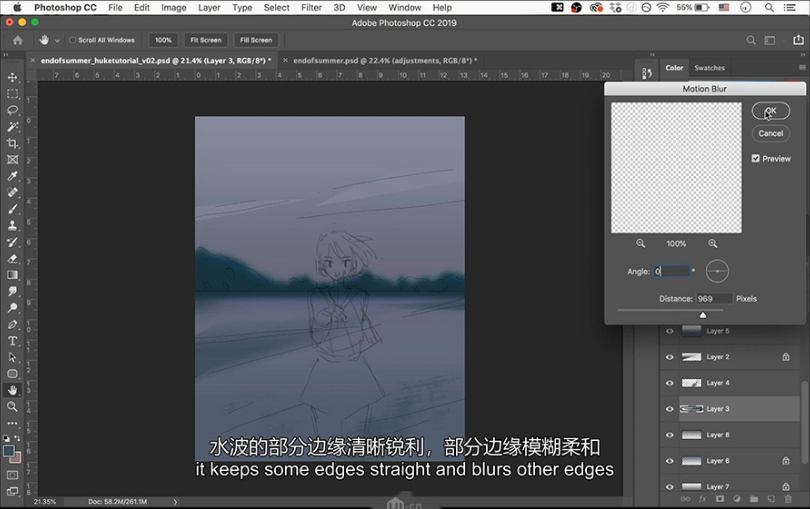
Task: Click the Motion Blur distance slider handle
Action: (703, 315)
